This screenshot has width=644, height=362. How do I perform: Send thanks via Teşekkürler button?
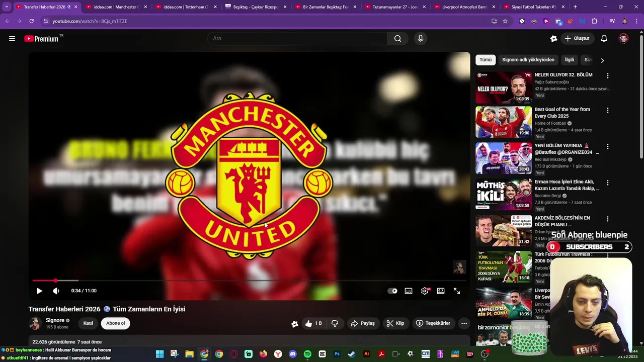(433, 323)
